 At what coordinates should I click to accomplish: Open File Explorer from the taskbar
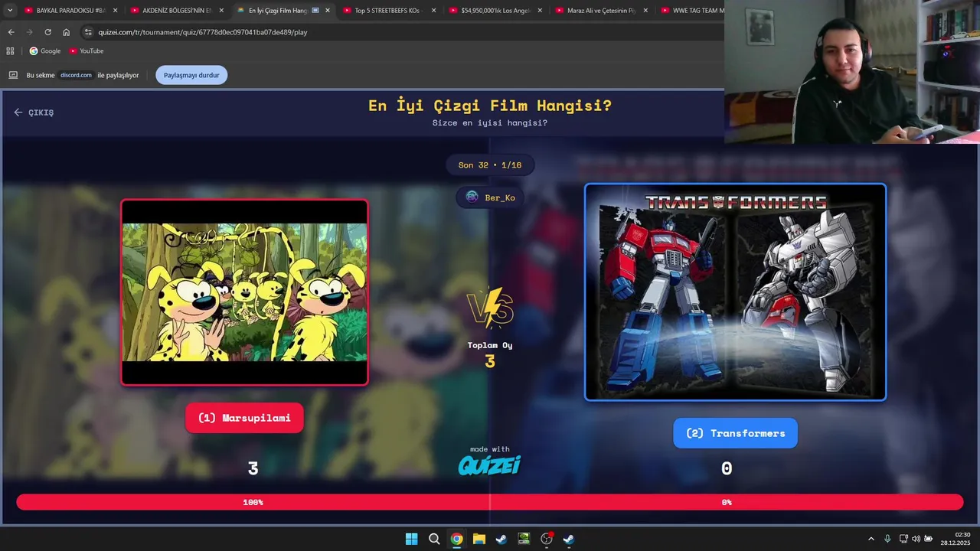click(479, 539)
